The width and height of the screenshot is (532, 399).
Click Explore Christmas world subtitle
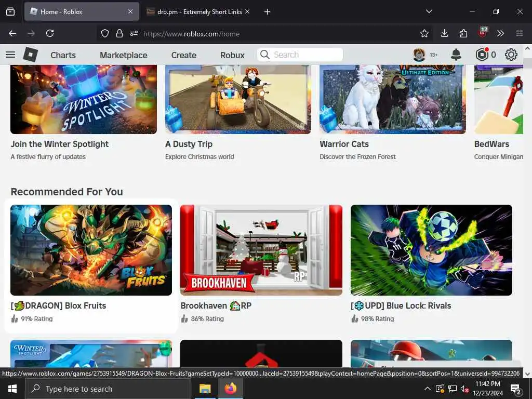click(199, 157)
